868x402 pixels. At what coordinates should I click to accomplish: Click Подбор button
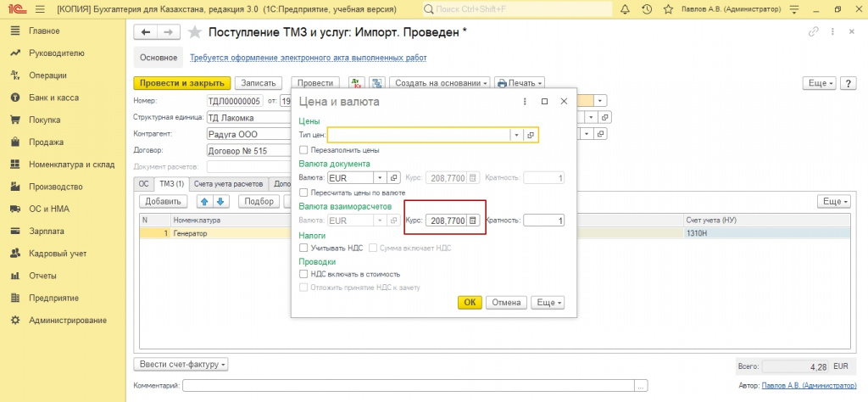259,202
